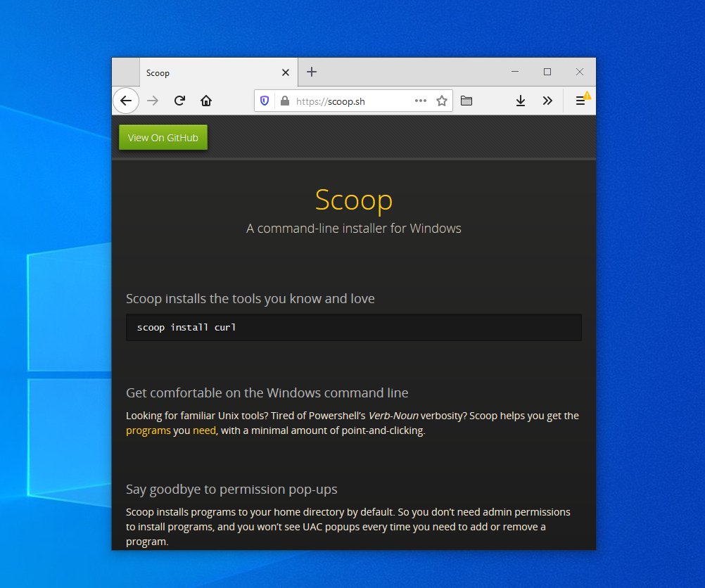The width and height of the screenshot is (705, 588).
Task: Bookmark this page with the star
Action: [x=442, y=101]
